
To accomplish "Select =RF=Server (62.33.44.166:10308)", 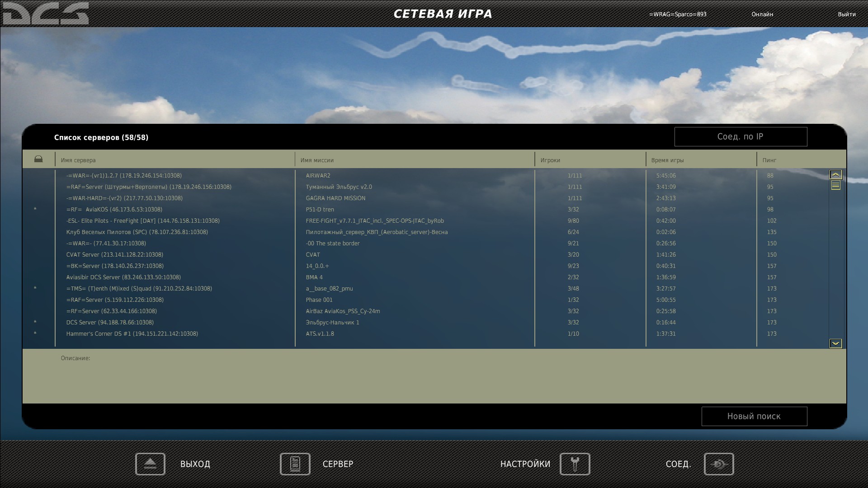I will [112, 311].
